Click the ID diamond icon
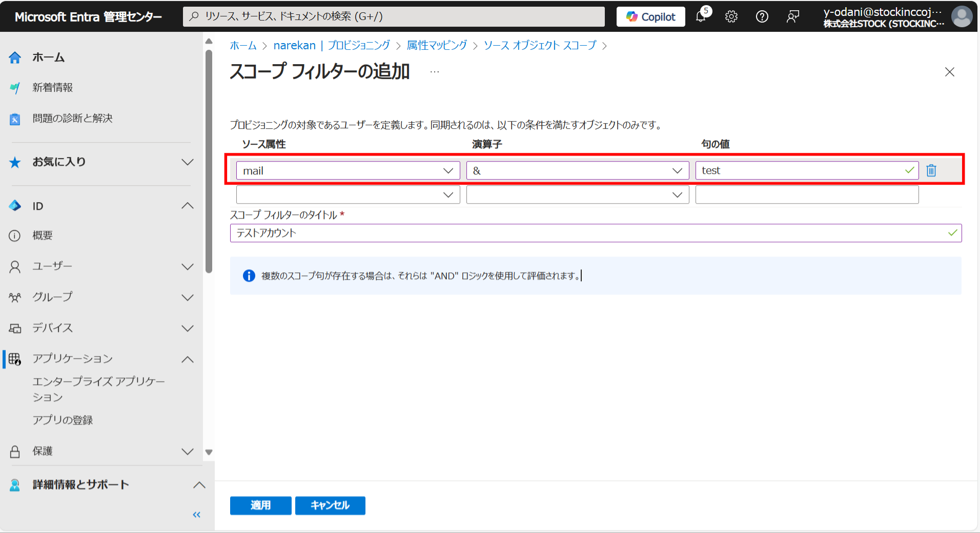 (x=15, y=206)
